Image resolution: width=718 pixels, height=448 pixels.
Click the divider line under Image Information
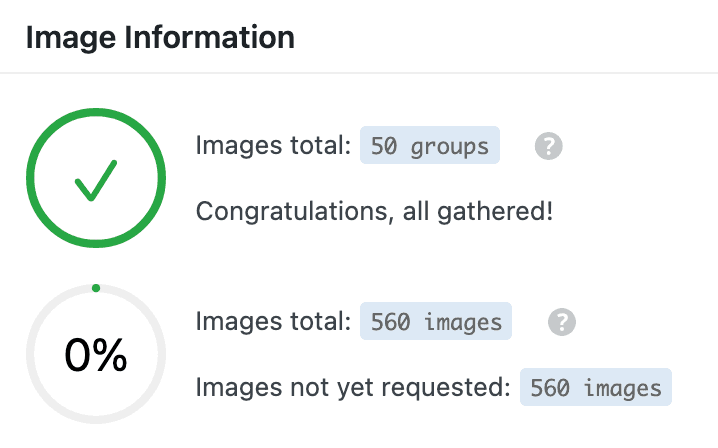359,73
